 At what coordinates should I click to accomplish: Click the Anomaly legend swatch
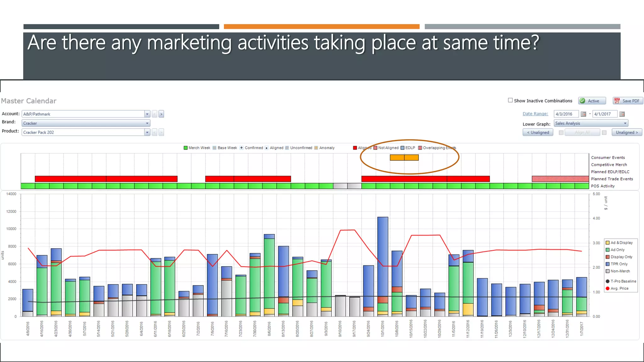coord(316,148)
